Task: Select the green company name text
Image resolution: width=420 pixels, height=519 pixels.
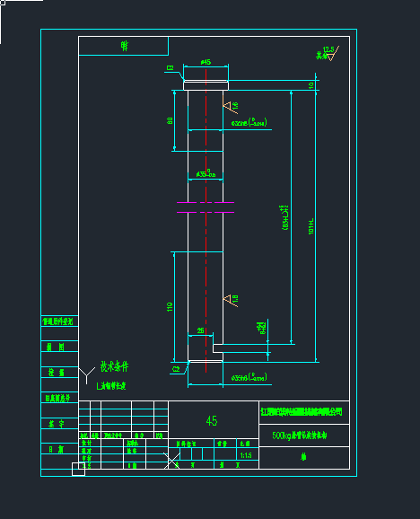Action: [302, 412]
